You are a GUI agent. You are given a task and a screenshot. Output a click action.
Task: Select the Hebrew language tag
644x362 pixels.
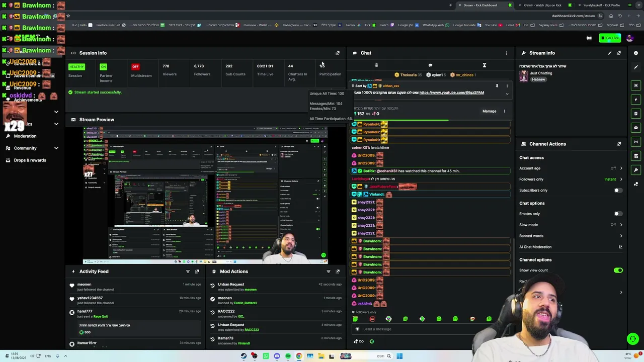click(x=538, y=79)
